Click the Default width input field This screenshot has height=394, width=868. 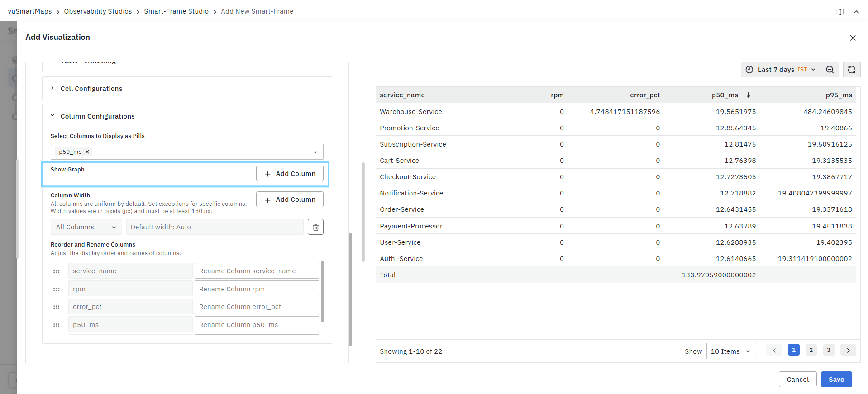pos(215,227)
